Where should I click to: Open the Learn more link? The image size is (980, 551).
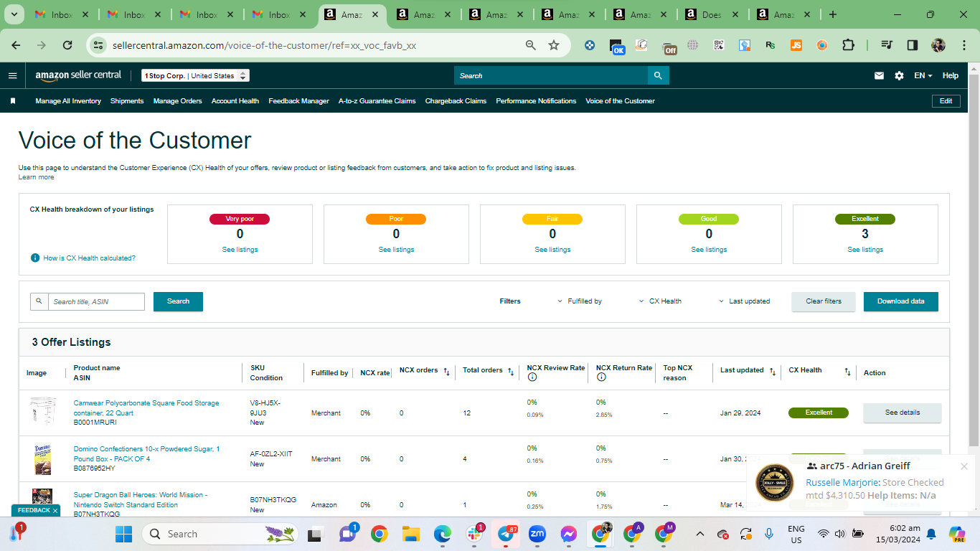36,177
